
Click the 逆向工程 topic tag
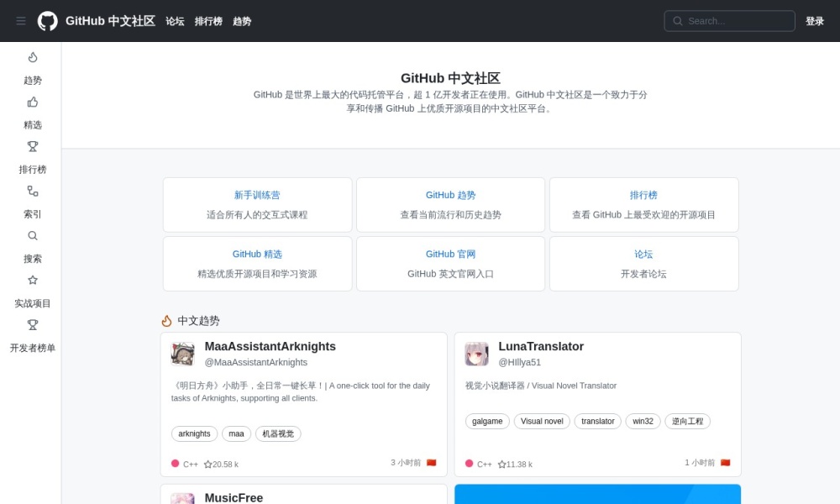tap(687, 422)
